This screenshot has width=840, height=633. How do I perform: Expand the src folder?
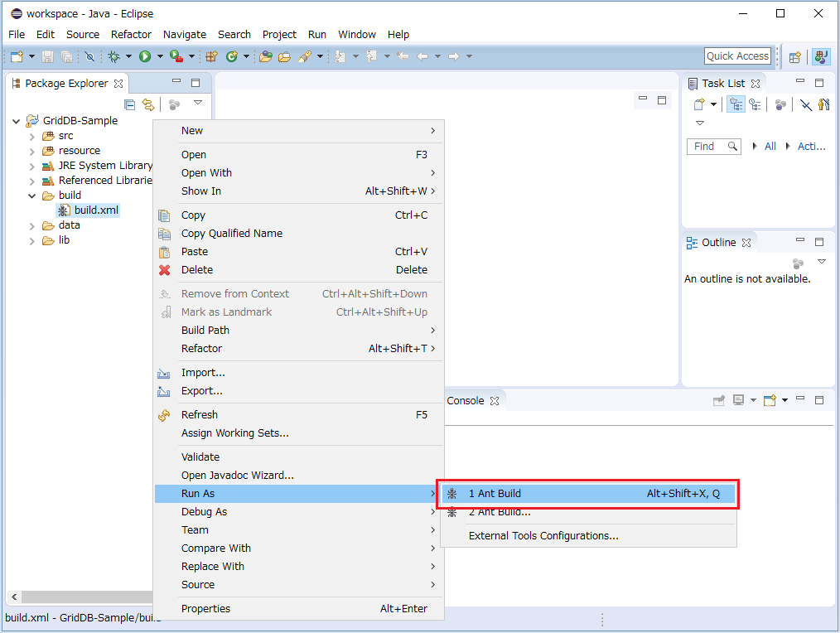(x=32, y=137)
